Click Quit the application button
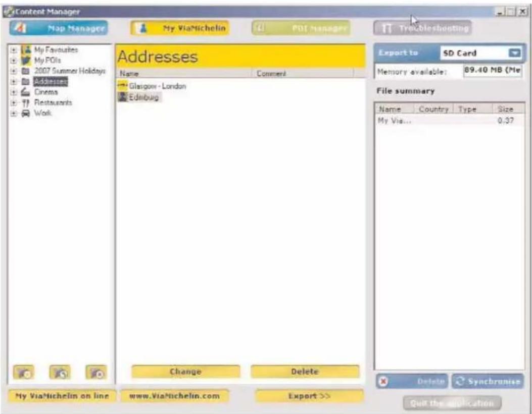 [x=452, y=403]
